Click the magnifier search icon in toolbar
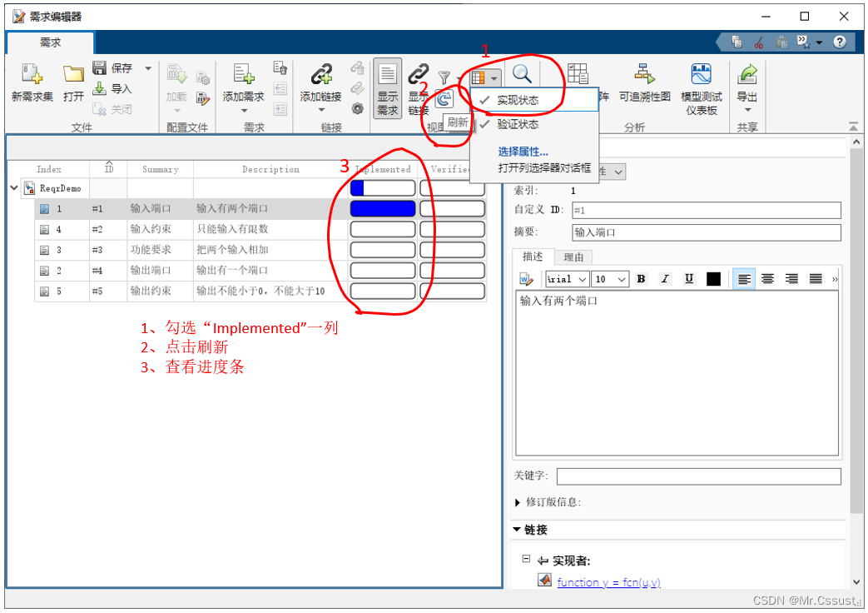The image size is (868, 613). (522, 75)
